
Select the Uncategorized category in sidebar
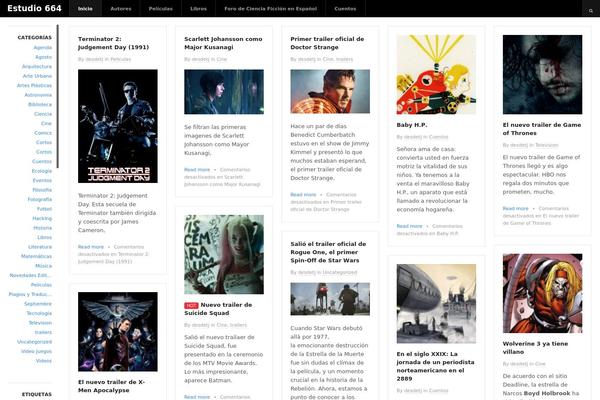34,342
